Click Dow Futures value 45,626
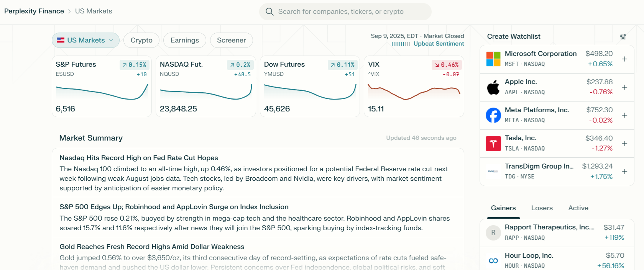Screen dimensions: 644x270 [x=277, y=109]
